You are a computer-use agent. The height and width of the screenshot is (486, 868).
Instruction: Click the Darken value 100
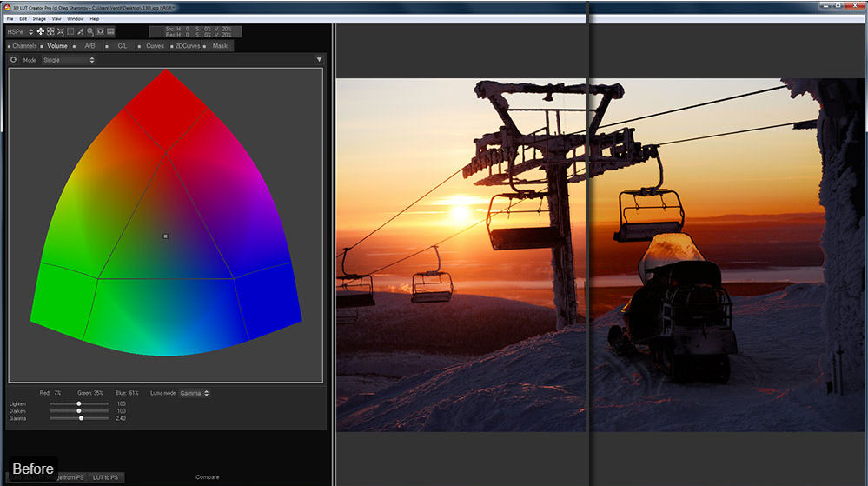tap(122, 411)
